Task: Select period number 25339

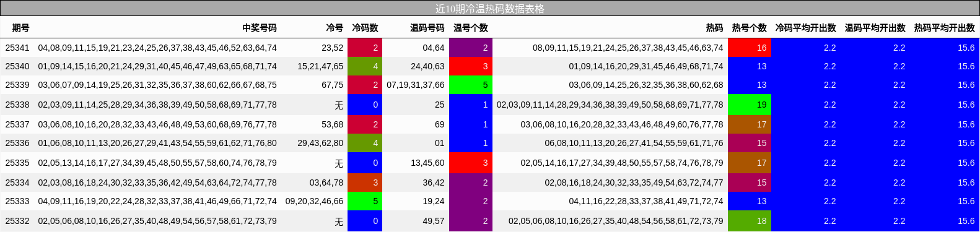Action: (x=17, y=85)
